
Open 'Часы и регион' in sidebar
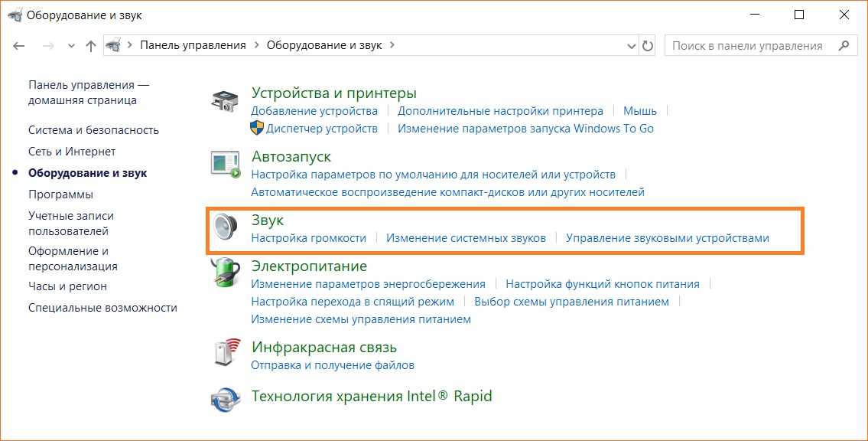pyautogui.click(x=67, y=286)
